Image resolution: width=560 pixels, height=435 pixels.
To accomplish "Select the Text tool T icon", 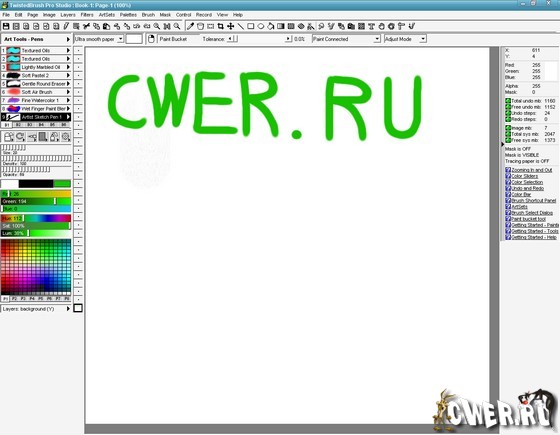I will (x=371, y=26).
